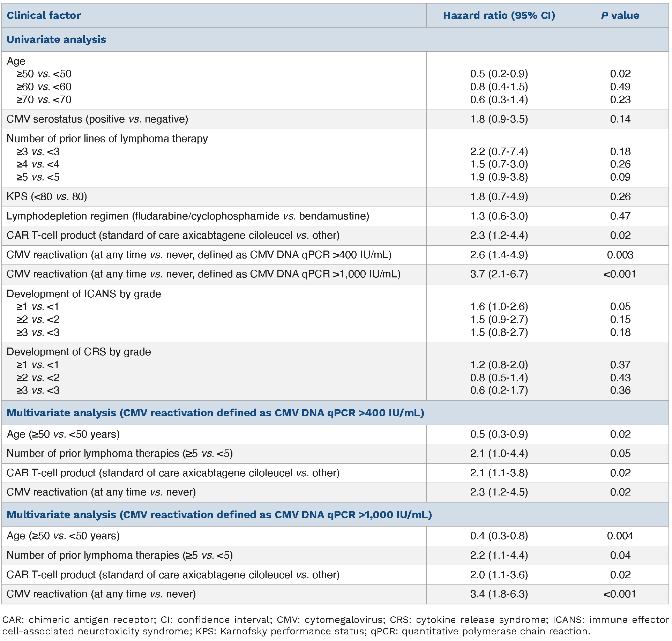
Task: Select Number of prior lines of lymphoma therapy
Action: coord(107,139)
